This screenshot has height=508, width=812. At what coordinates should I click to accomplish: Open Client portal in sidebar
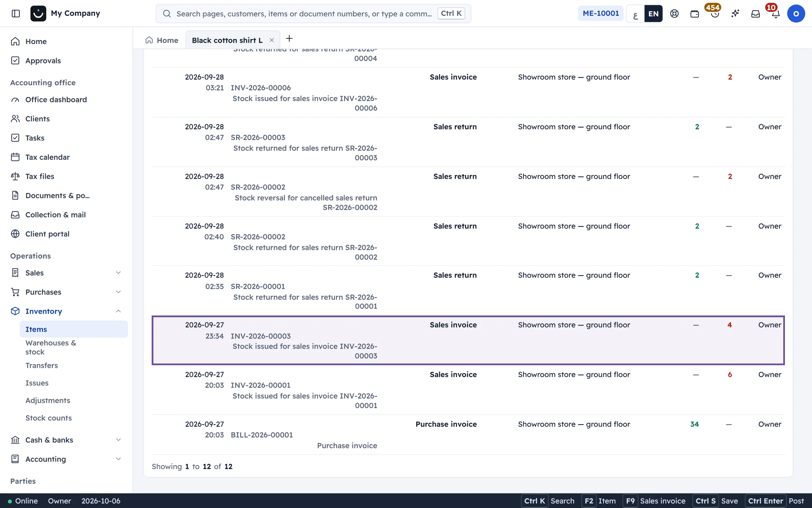(66, 234)
